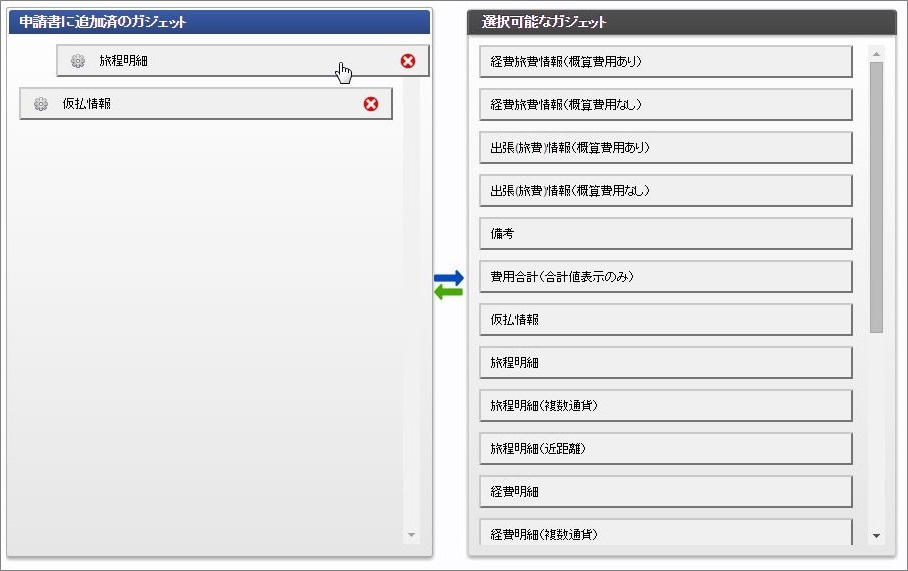Select 経費旅費情報(概算費用なし) gadget
The width and height of the screenshot is (908, 571).
click(x=666, y=104)
